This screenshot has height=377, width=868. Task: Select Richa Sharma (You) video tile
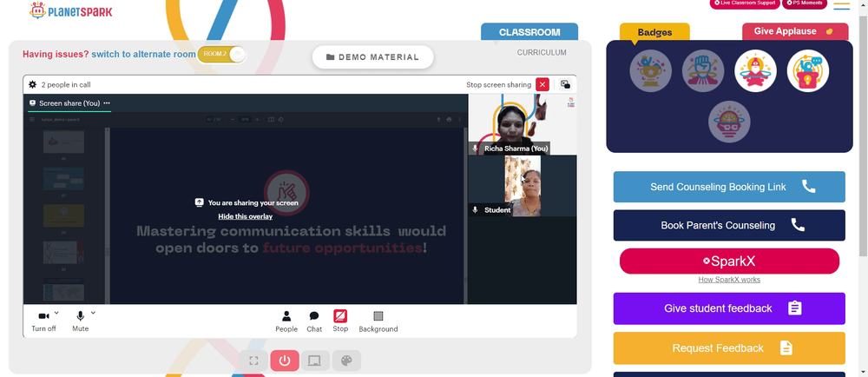(523, 124)
